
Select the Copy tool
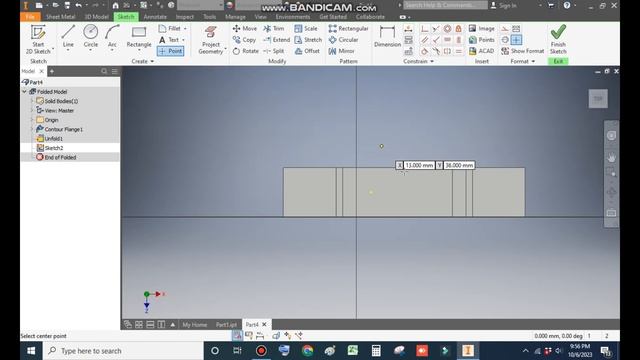click(x=244, y=40)
